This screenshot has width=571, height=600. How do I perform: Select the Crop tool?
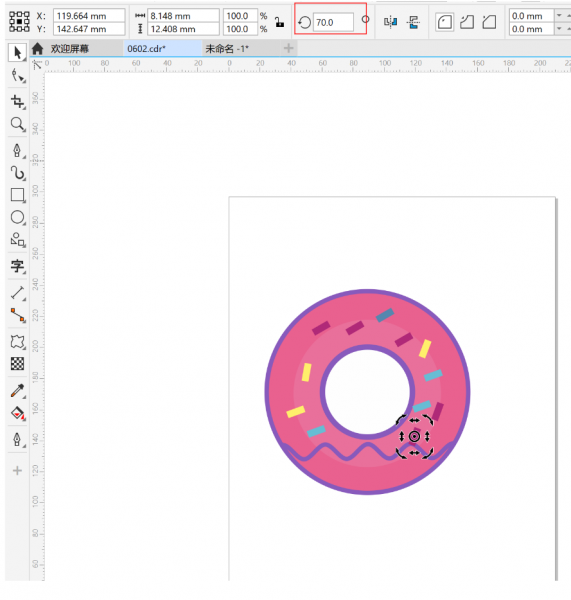pyautogui.click(x=17, y=101)
